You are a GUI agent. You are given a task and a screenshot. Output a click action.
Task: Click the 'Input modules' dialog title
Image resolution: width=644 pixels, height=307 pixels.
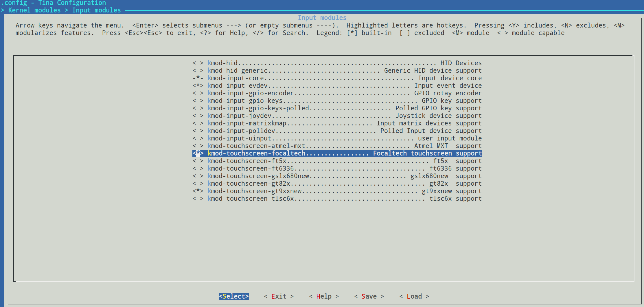322,18
